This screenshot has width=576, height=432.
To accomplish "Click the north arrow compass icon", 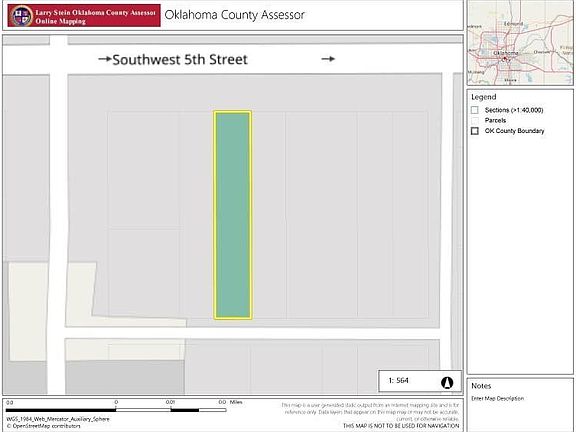I will pyautogui.click(x=447, y=383).
